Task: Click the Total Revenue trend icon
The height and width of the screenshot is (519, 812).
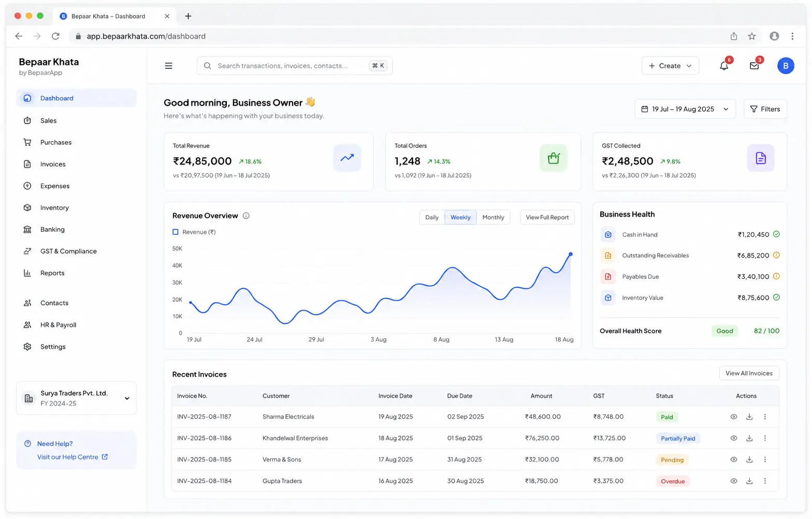Action: [347, 158]
